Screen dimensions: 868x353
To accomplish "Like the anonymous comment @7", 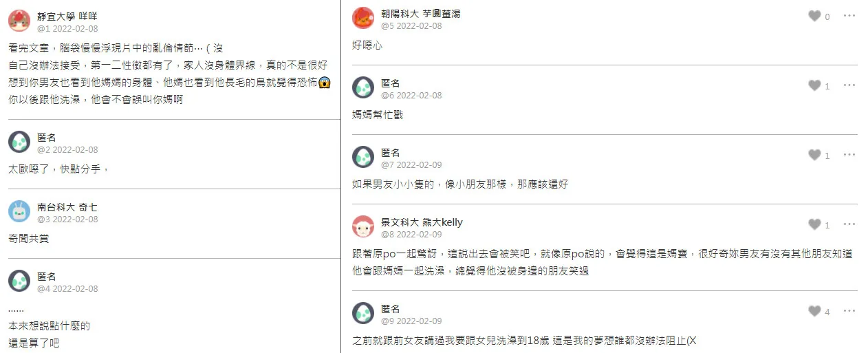I will coord(814,156).
